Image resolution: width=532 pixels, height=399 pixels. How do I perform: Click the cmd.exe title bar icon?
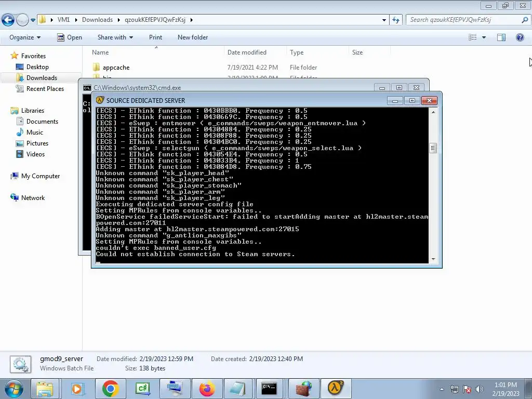point(87,87)
